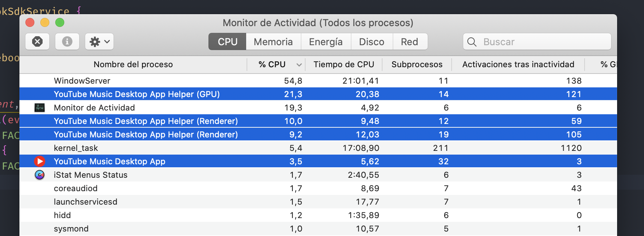
Task: Click the force quit process icon
Action: (x=37, y=41)
